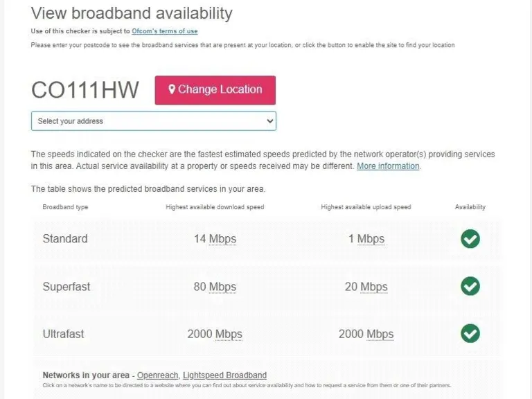Click Mbps in Ultrafast 2000 upload cell

[380, 334]
